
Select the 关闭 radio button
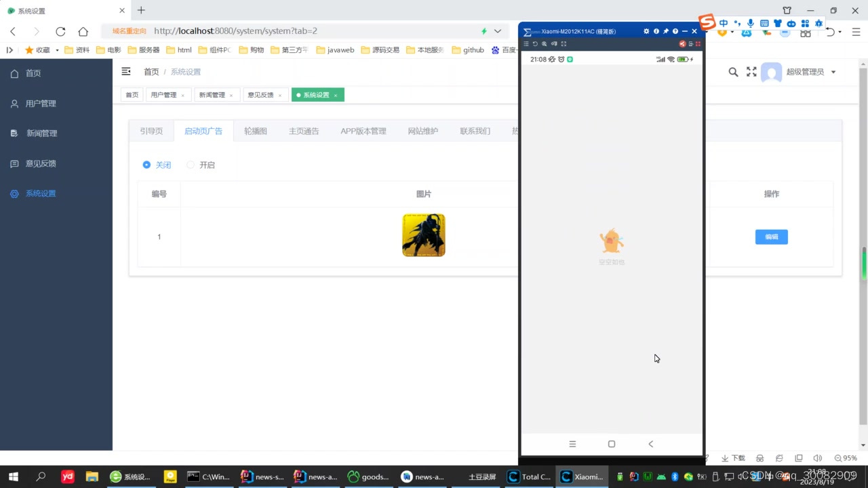point(146,165)
